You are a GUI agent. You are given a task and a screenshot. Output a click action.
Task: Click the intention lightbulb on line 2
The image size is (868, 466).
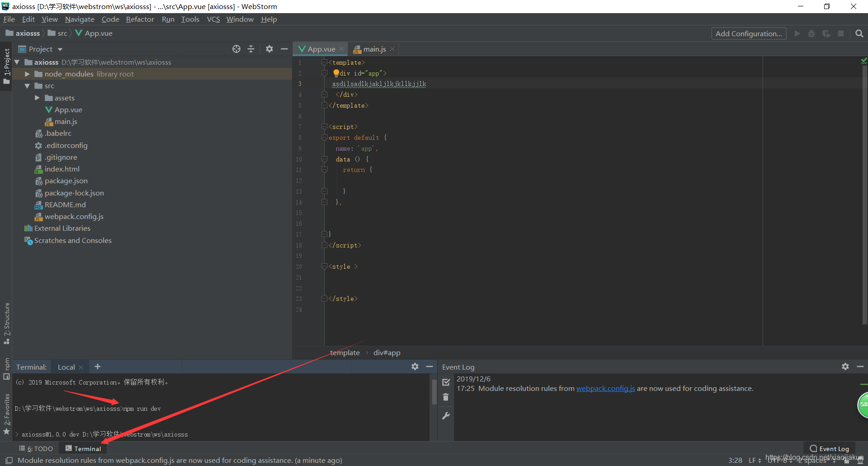336,73
